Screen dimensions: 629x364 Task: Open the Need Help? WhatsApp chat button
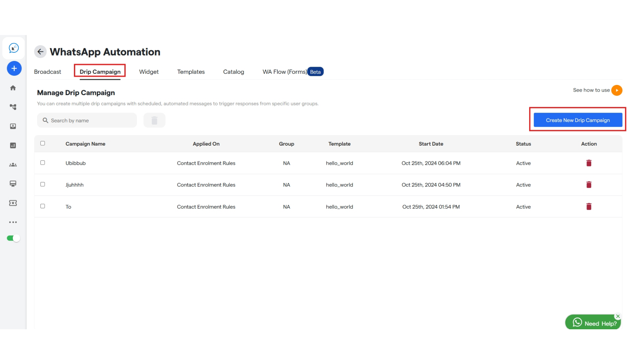click(593, 322)
